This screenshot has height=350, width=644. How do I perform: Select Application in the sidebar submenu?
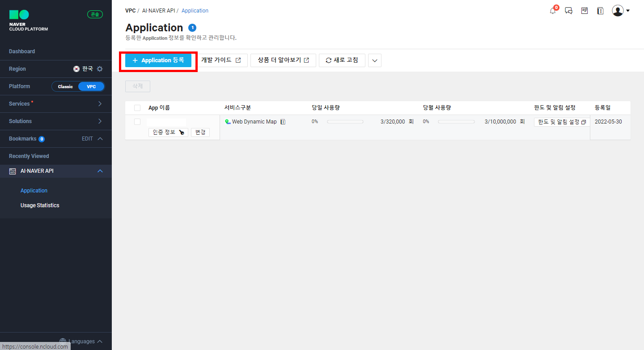pyautogui.click(x=34, y=191)
